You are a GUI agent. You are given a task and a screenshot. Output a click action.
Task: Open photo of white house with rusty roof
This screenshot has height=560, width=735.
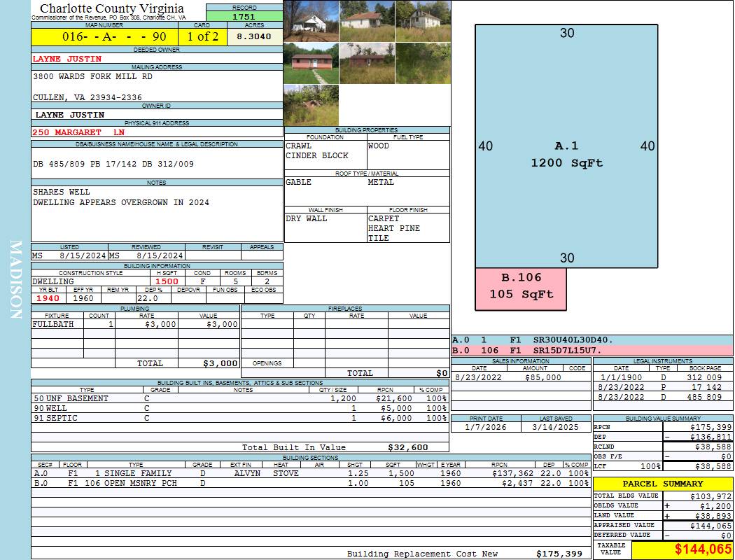point(367,21)
